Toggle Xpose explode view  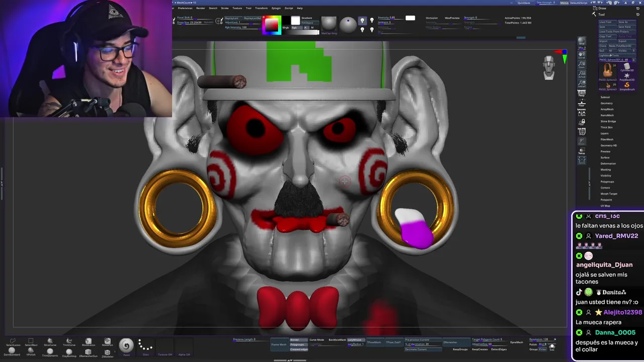[582, 160]
